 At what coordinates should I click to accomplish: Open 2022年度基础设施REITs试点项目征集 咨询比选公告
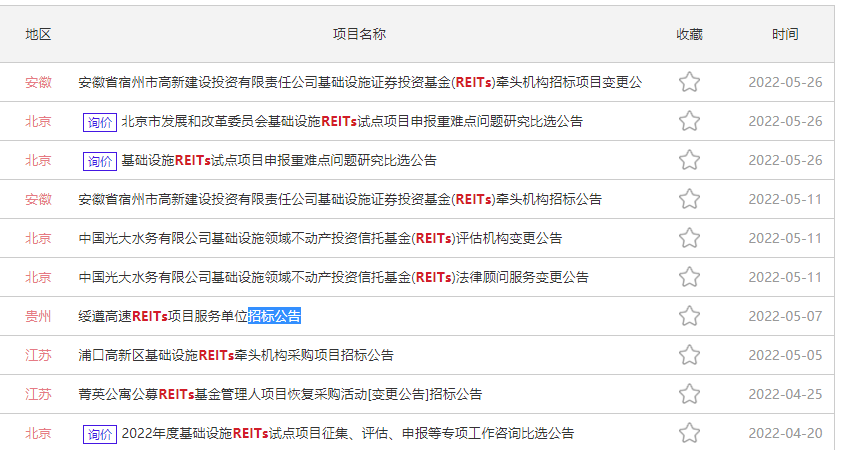[348, 433]
